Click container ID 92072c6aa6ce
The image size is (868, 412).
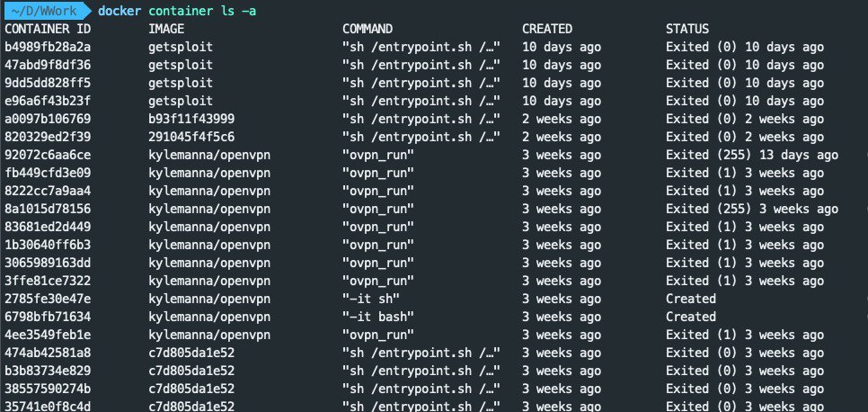click(48, 155)
